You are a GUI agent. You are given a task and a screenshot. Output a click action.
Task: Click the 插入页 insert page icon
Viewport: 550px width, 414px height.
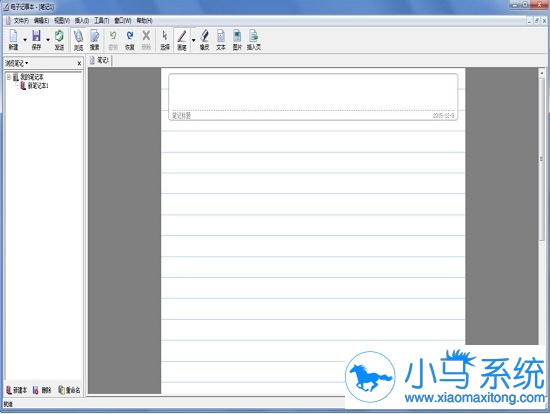click(254, 40)
